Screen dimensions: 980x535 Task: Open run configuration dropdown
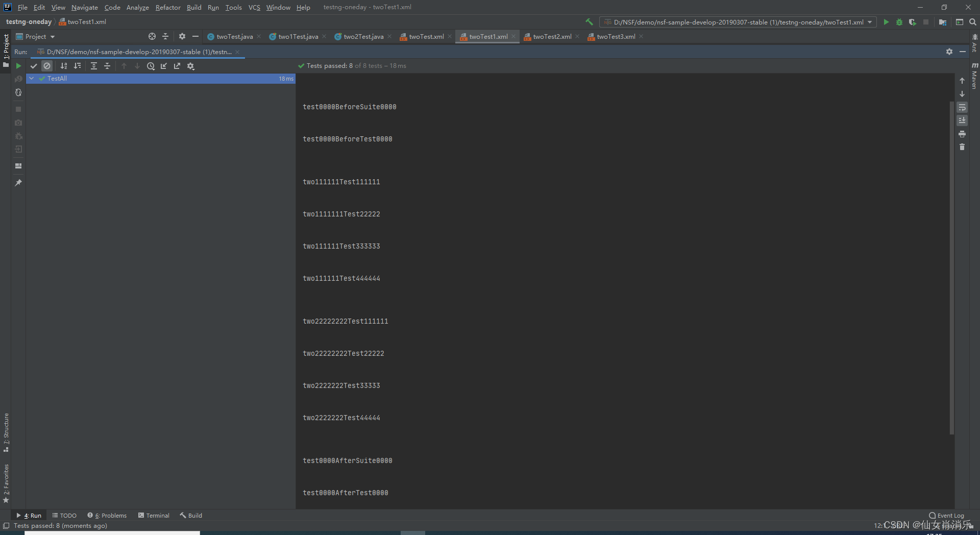[x=738, y=22]
